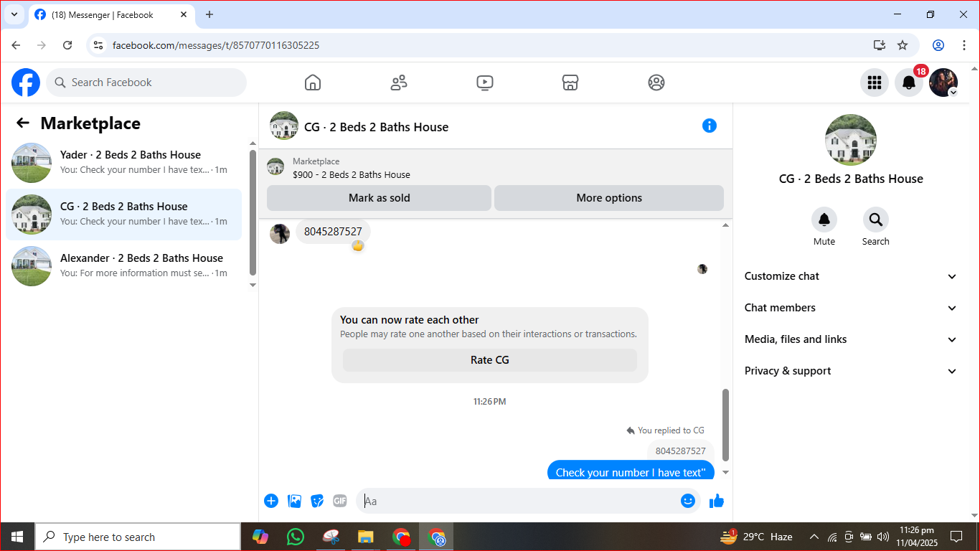Click the conversation list scrollbar
Screen dimensions: 980x551
point(253,212)
